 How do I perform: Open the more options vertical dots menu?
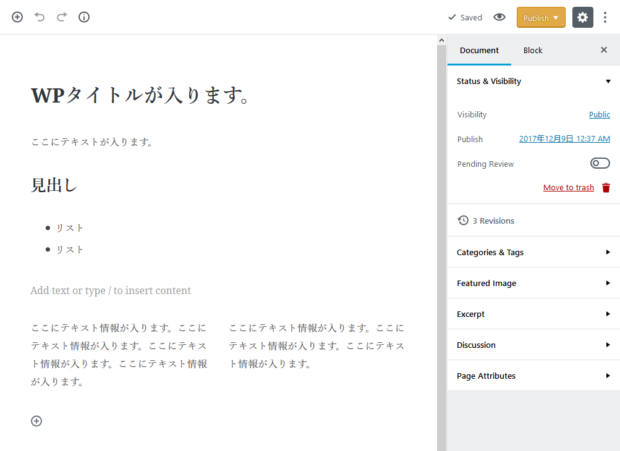(x=605, y=17)
